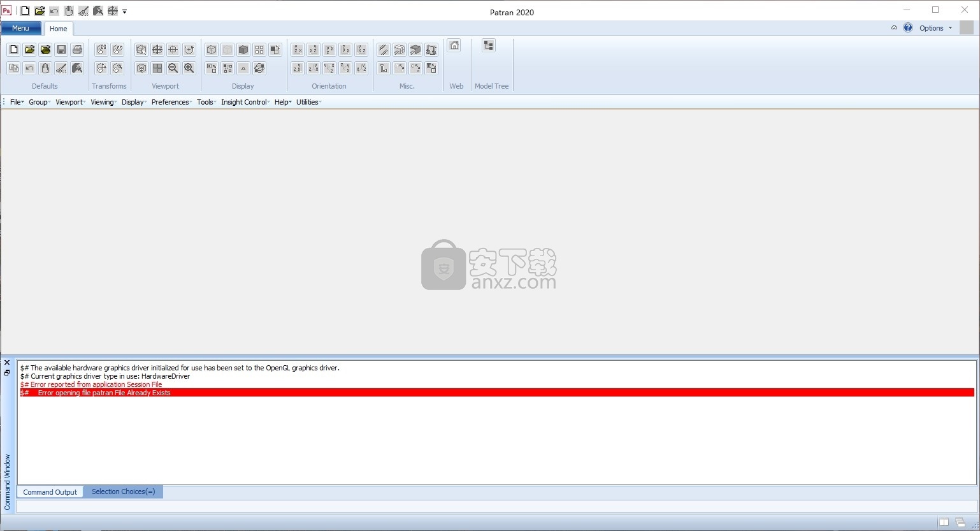Open the Help dropdown in menu bar

click(x=283, y=102)
